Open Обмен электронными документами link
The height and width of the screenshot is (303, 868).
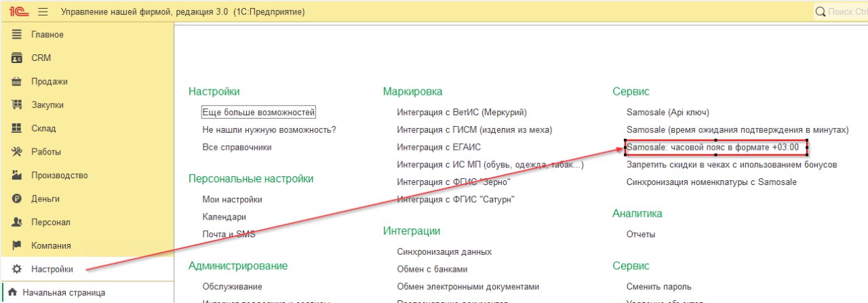click(468, 287)
